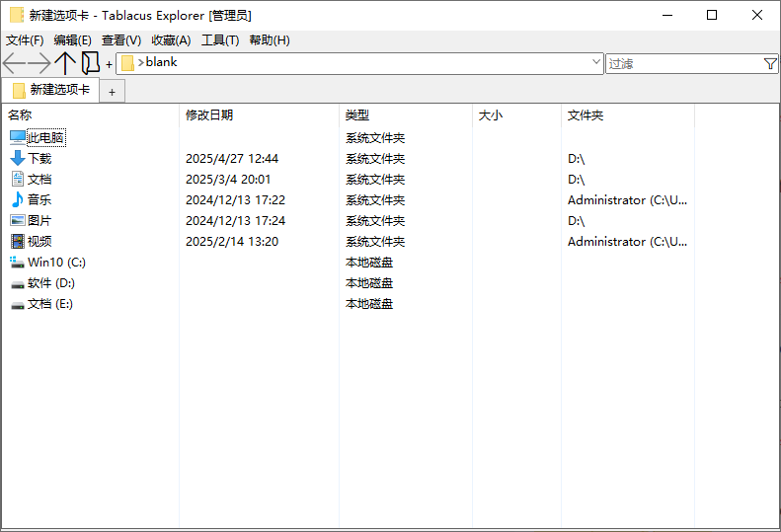Click the Forward navigation arrow
The image size is (781, 532).
pyautogui.click(x=39, y=64)
